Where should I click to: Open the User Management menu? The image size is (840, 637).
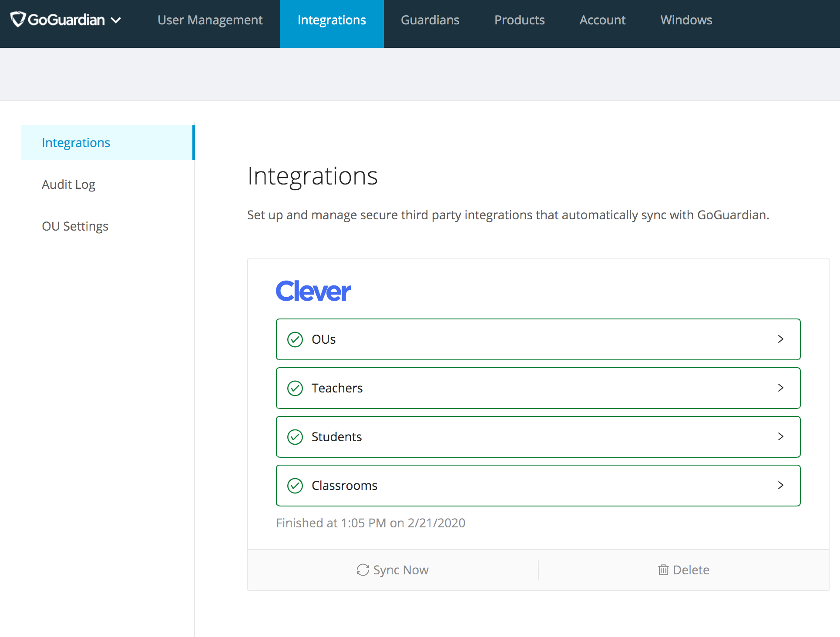(x=210, y=20)
